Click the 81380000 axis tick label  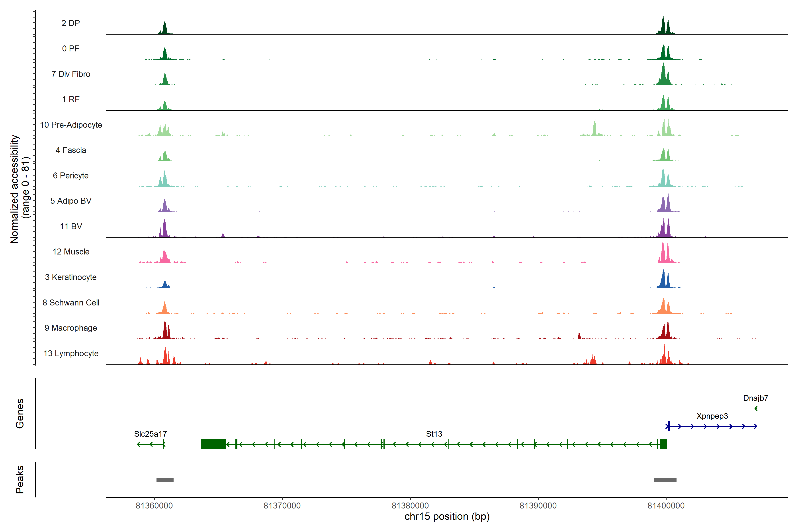coord(410,506)
